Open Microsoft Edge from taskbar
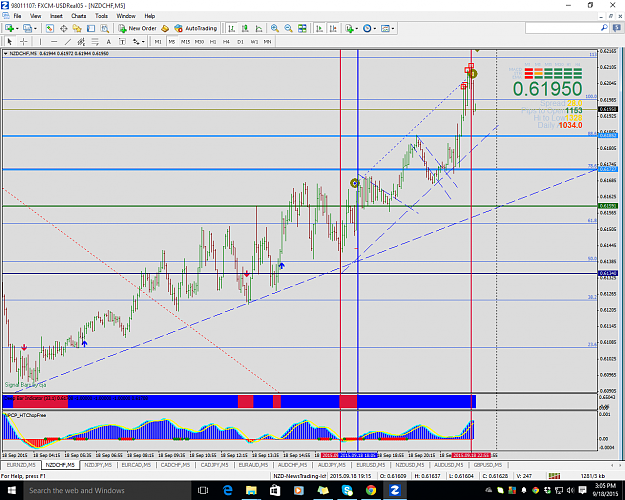The width and height of the screenshot is (625, 500). 227,490
